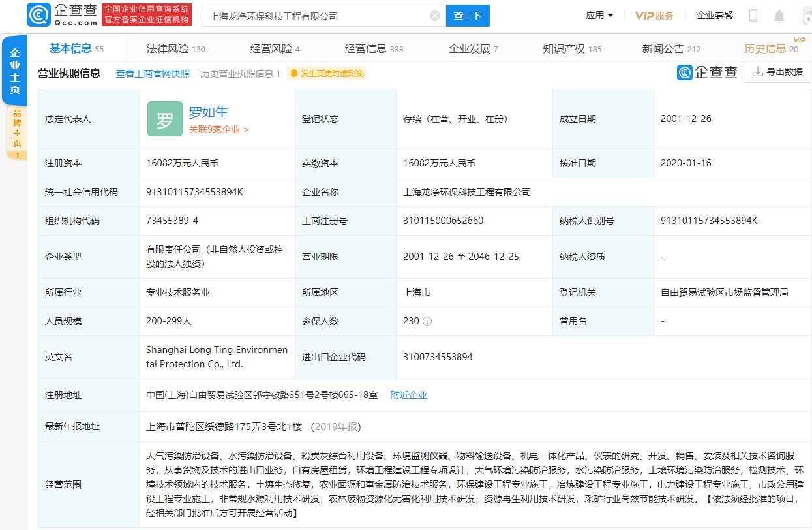Select the registered address text
This screenshot has height=530, width=812.
(262, 395)
